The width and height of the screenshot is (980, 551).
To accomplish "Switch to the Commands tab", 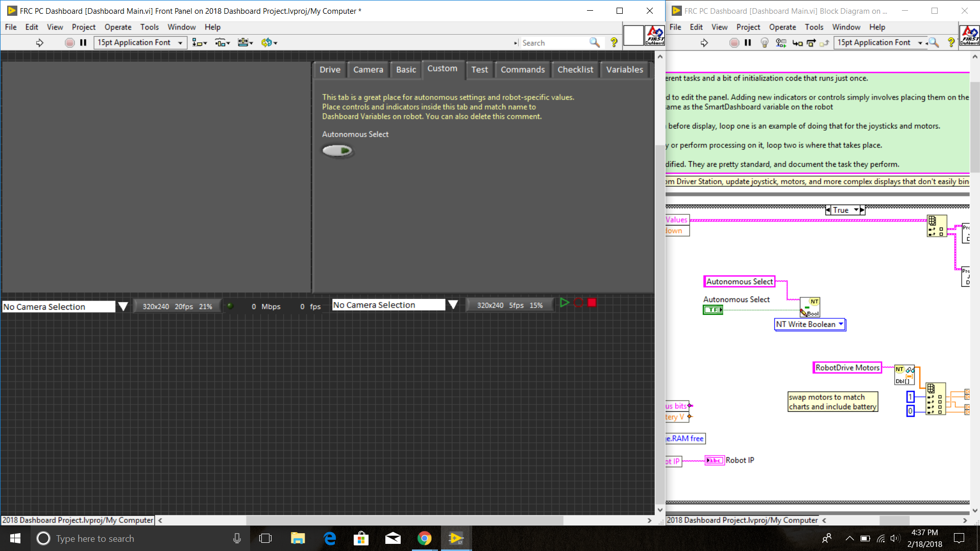I will point(523,70).
